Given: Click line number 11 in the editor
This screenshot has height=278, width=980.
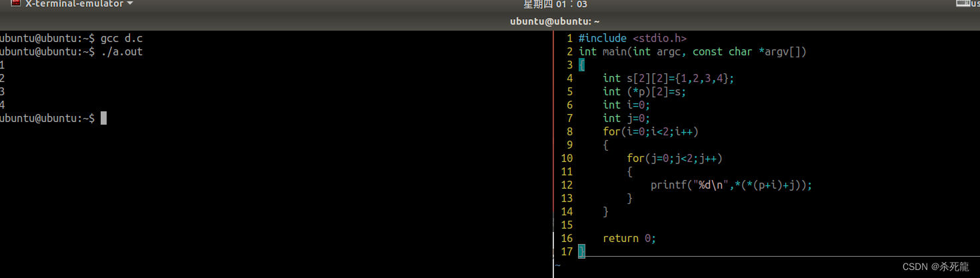Looking at the screenshot, I should point(567,171).
